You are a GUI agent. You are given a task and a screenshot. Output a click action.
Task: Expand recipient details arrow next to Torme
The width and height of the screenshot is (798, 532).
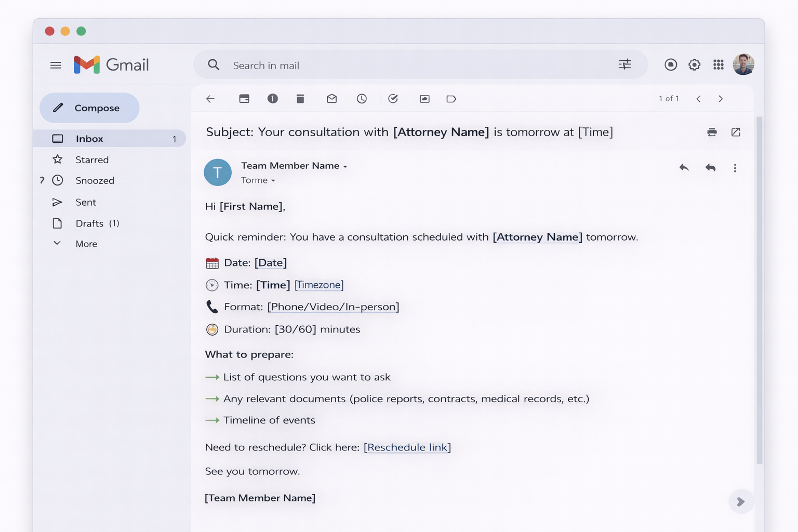coord(273,181)
